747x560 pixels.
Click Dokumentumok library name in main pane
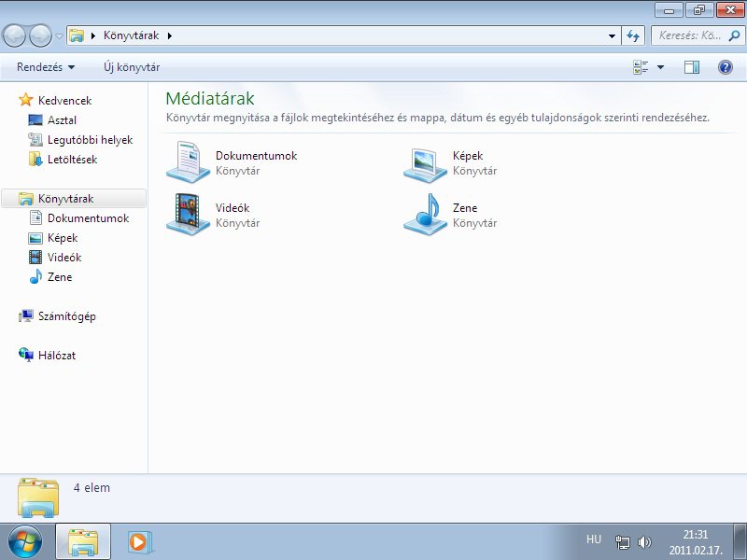tap(256, 156)
